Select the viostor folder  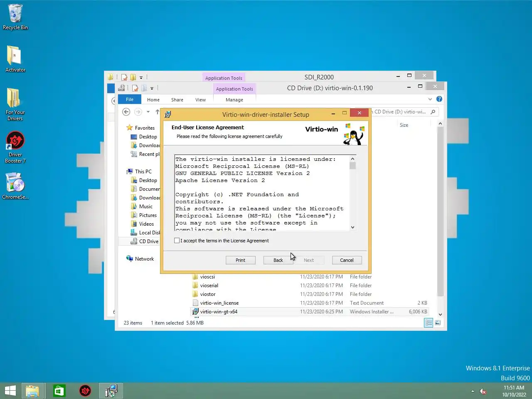point(208,294)
